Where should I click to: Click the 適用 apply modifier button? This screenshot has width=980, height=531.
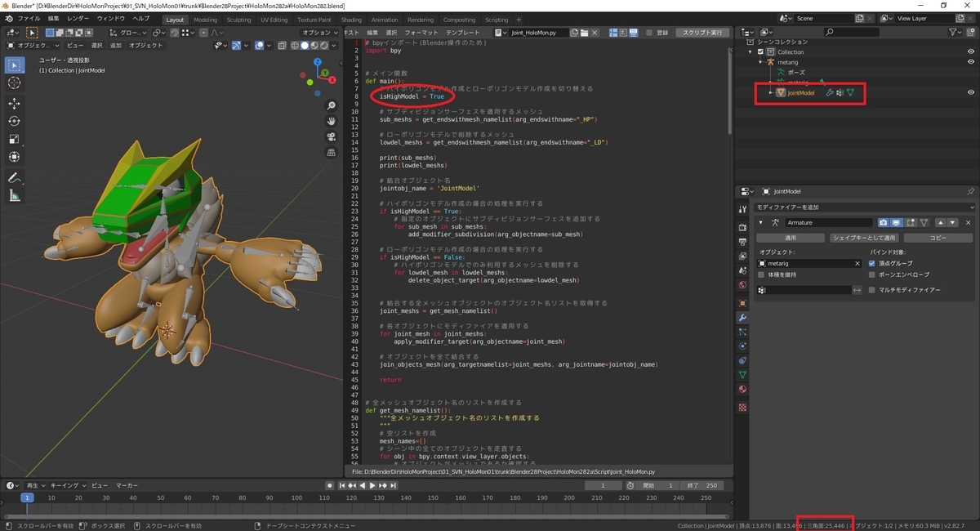791,238
